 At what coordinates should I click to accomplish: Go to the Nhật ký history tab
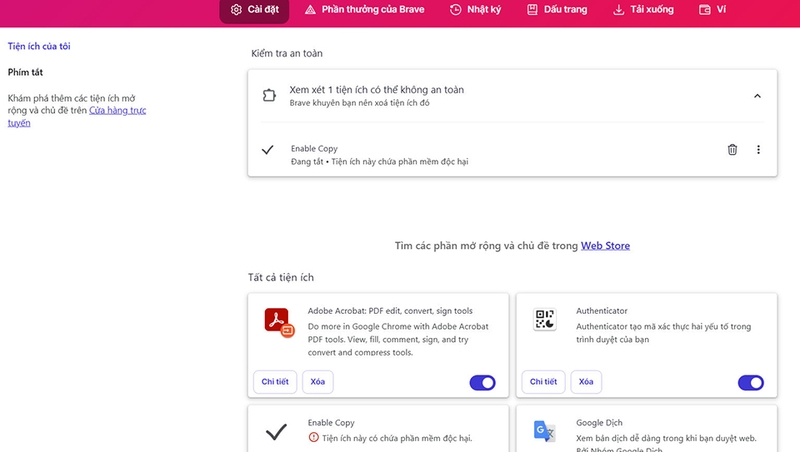[475, 10]
